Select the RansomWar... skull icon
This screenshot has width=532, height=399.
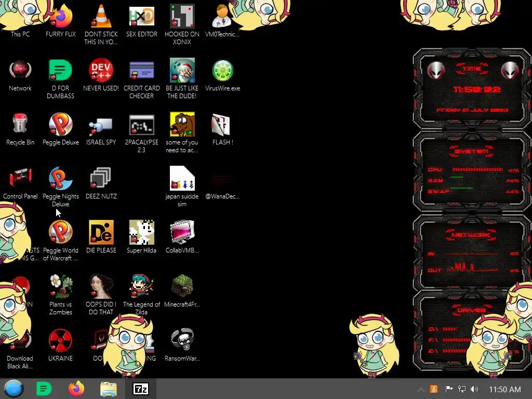click(x=182, y=345)
